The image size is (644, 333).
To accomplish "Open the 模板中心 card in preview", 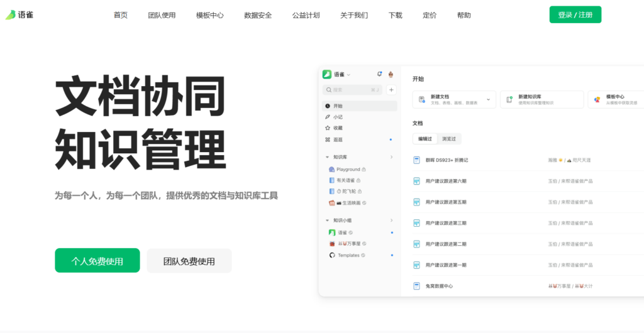I will (616, 99).
